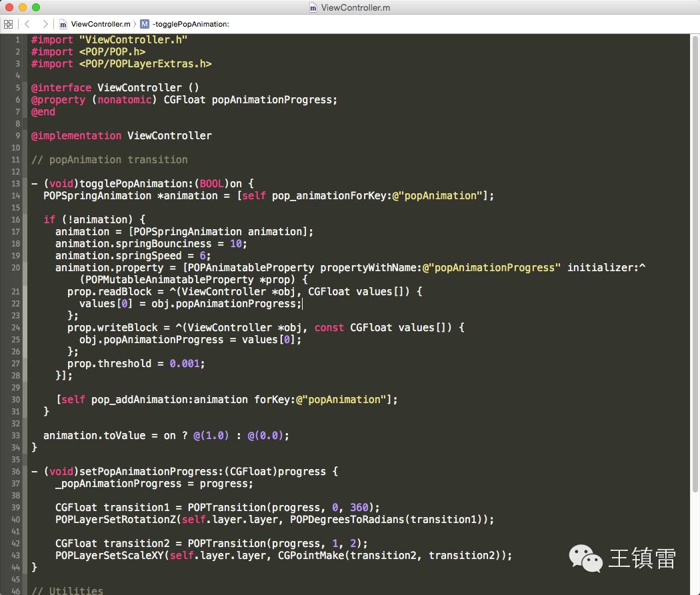Click the ViewController.m window title text

tap(355, 7)
